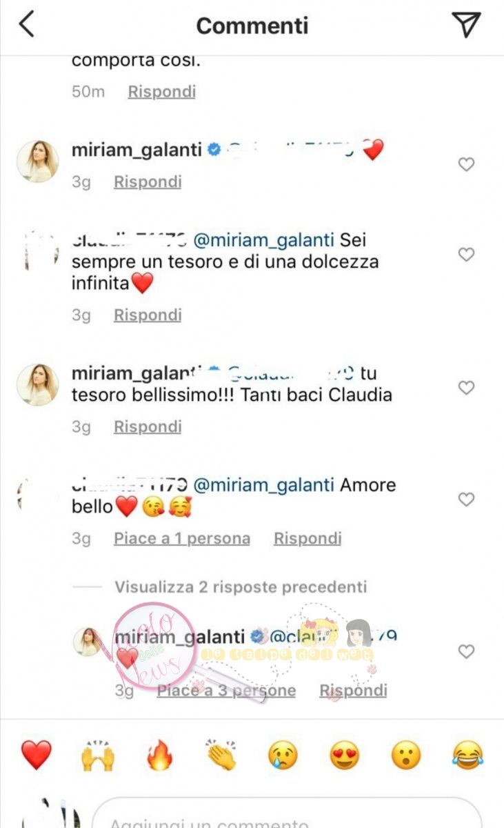Focus the 'Aggiungi un commento' field

[x=286, y=814]
